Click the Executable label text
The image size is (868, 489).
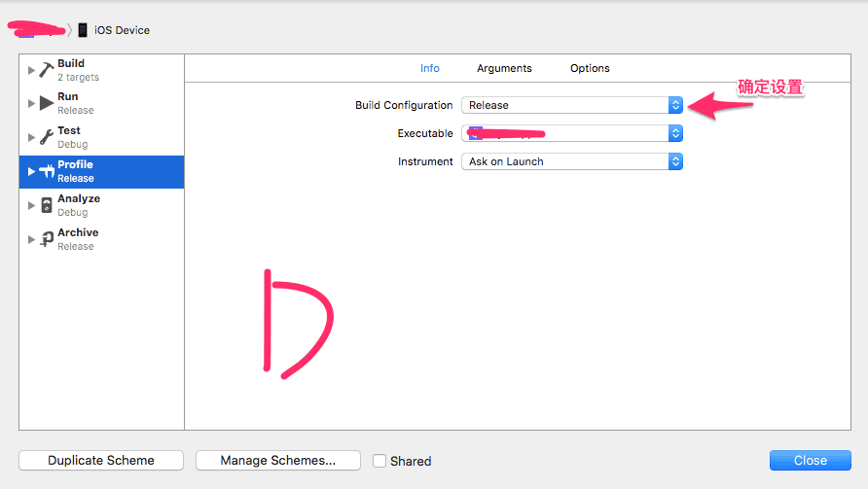425,133
